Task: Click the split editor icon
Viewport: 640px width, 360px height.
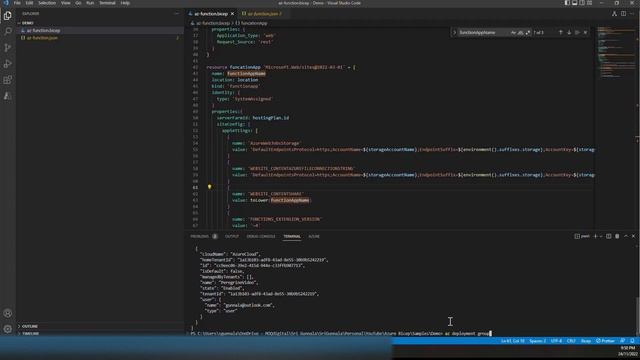Action: coord(623,14)
